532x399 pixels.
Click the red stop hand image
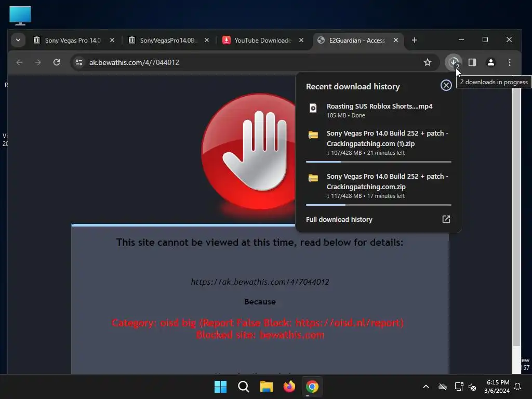coord(249,152)
